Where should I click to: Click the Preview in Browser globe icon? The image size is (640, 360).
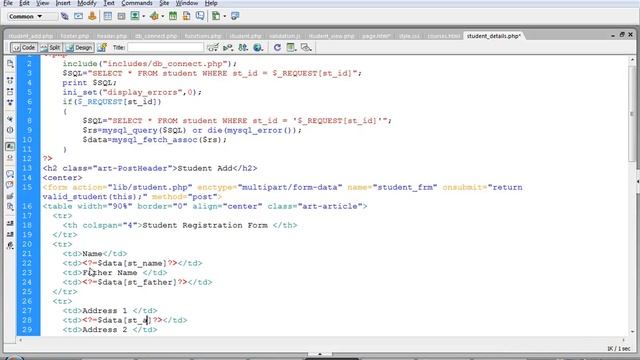point(258,48)
